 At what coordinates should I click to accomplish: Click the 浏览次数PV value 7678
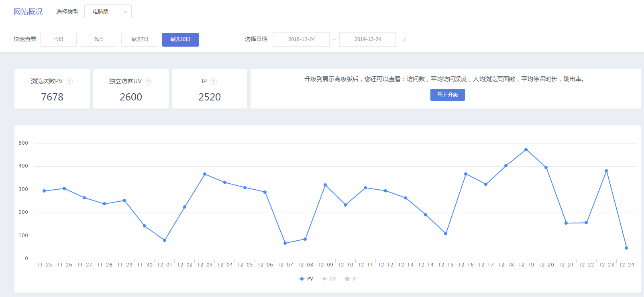[52, 97]
